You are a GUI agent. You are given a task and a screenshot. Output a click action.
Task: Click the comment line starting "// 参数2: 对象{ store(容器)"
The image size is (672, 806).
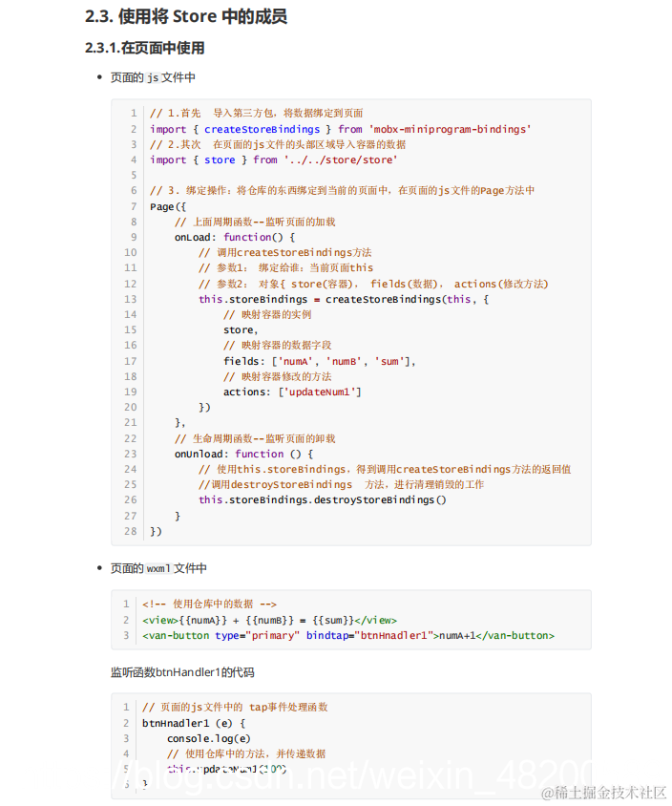(x=373, y=284)
